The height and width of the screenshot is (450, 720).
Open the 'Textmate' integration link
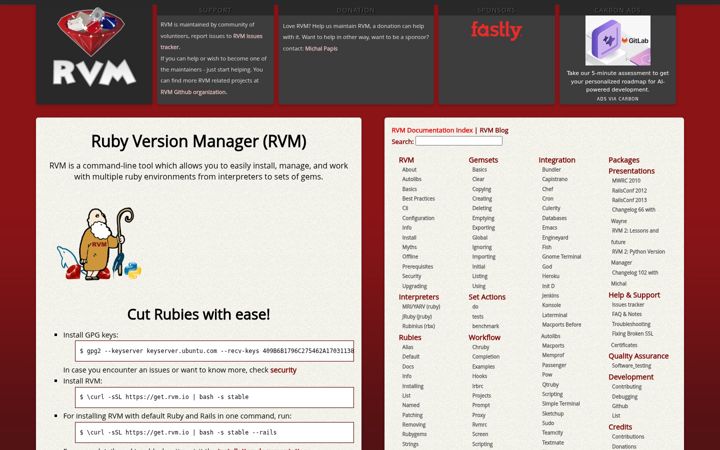point(552,443)
